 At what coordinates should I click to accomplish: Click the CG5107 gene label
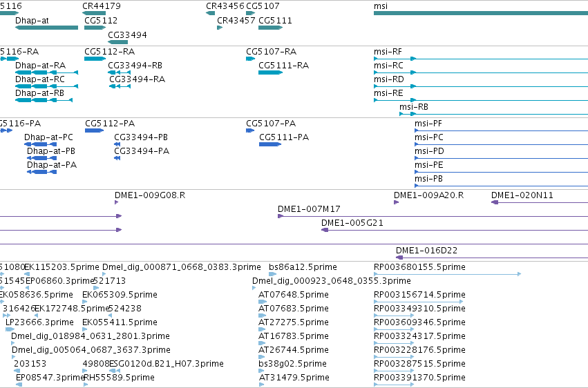coord(263,6)
